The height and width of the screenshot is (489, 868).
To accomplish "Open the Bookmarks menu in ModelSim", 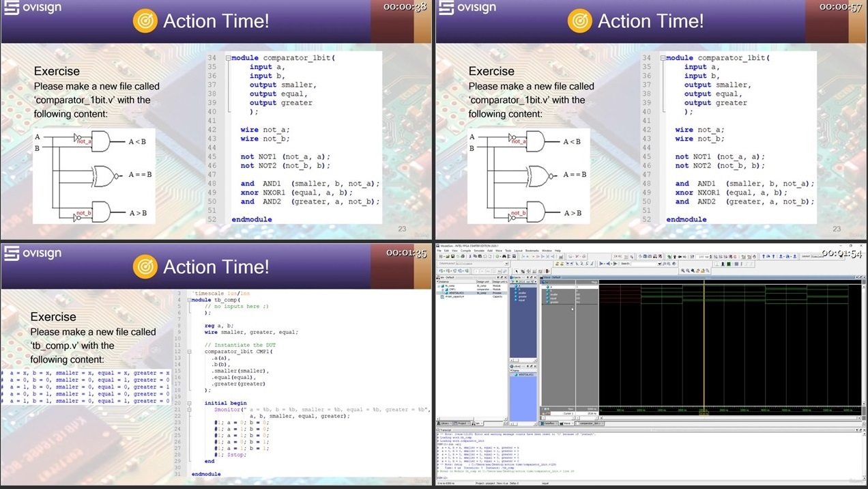I will [532, 251].
